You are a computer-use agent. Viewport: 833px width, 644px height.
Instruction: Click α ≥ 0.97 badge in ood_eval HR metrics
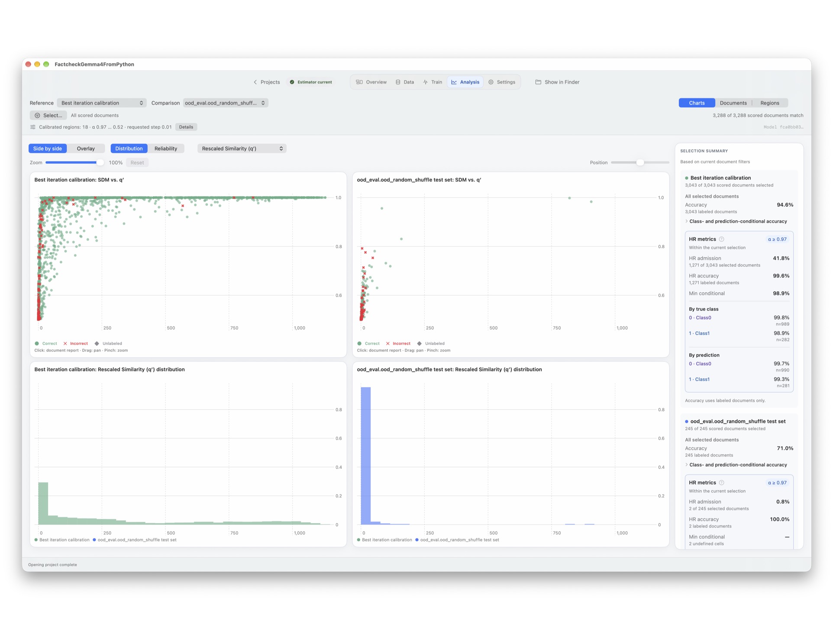click(x=778, y=482)
